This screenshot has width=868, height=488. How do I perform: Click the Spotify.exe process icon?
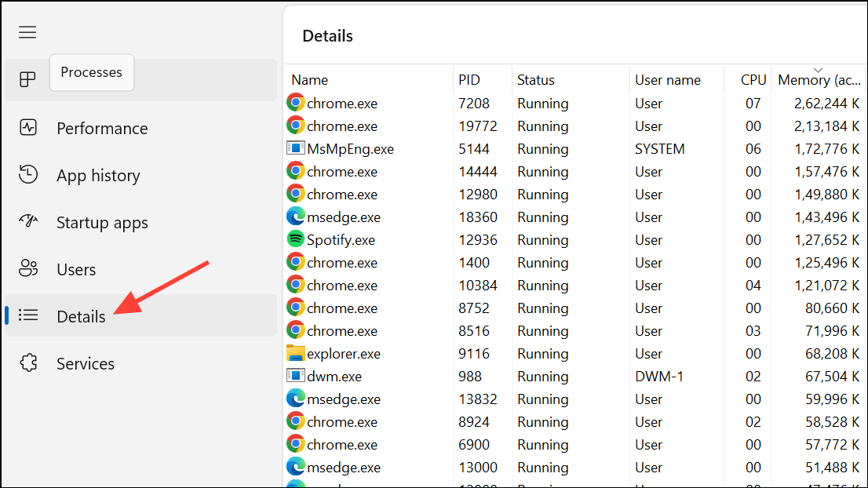[x=296, y=240]
